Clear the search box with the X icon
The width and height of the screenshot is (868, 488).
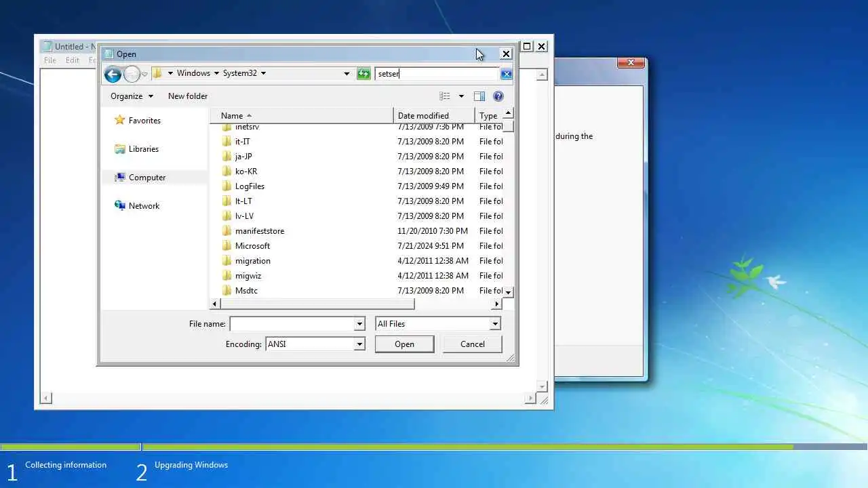pyautogui.click(x=507, y=74)
